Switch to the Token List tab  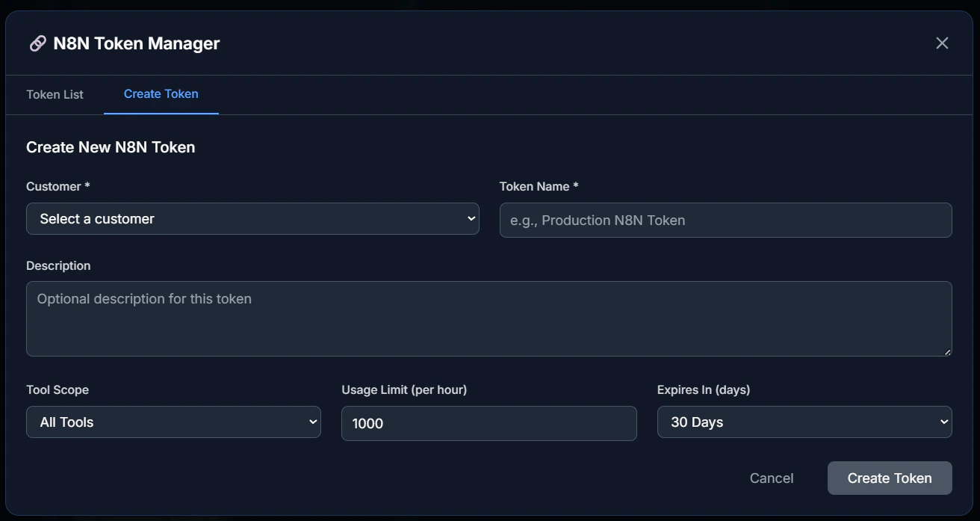55,94
